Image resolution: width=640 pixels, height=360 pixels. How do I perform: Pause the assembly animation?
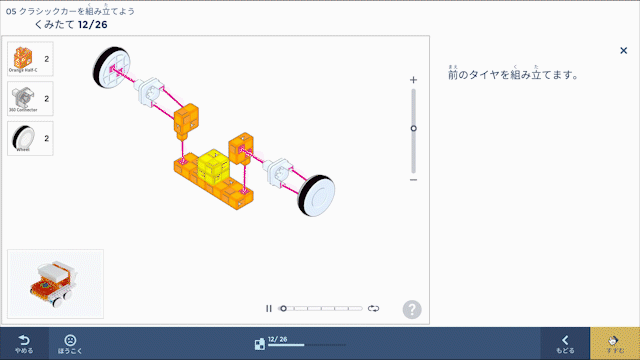pyautogui.click(x=269, y=309)
